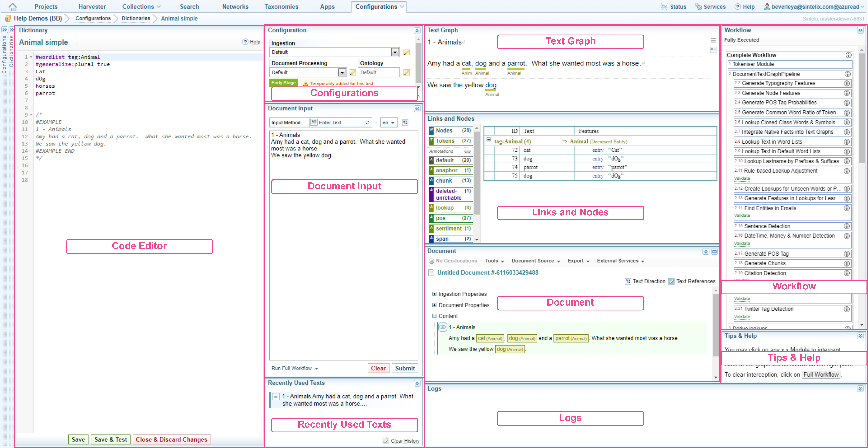Toggle content visibility eye icon for Animals
Image resolution: width=868 pixels, height=448 pixels.
coord(442,327)
